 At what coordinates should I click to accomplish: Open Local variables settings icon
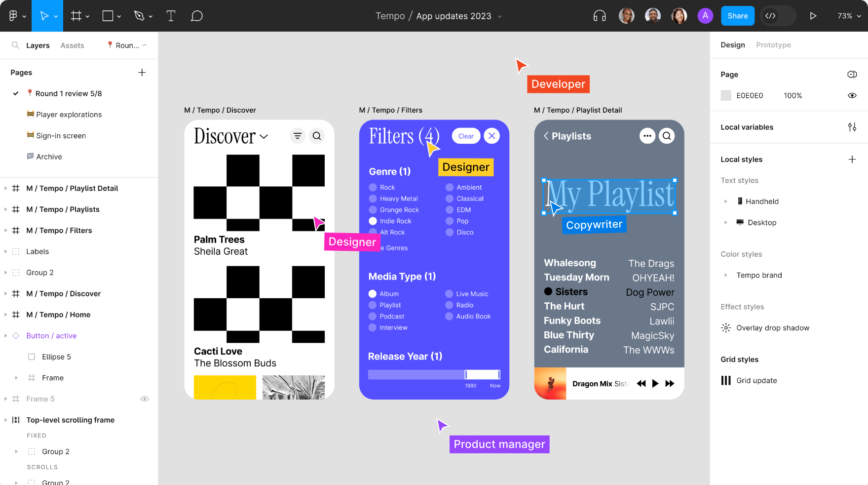(852, 127)
